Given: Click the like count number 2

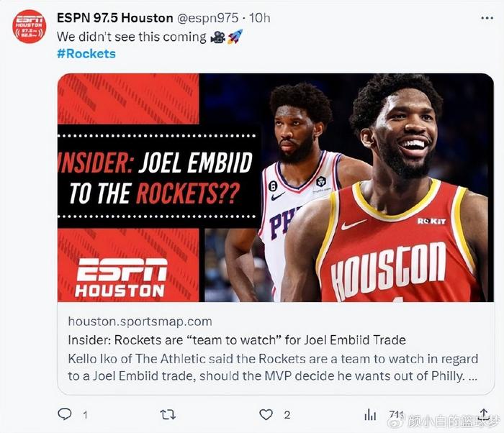Looking at the screenshot, I should coord(287,415).
